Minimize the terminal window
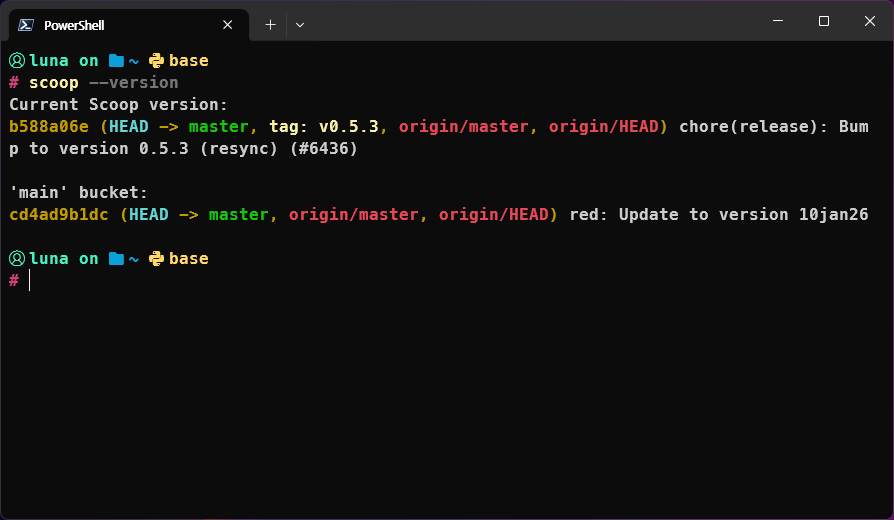The height and width of the screenshot is (520, 894). click(x=778, y=21)
